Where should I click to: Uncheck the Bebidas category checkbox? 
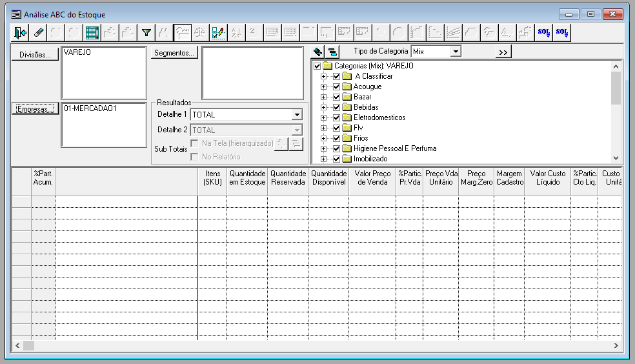point(336,107)
